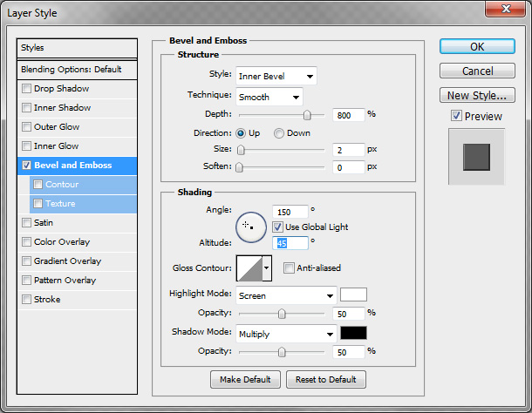532x413 pixels.
Task: Click the white highlight color swatch
Action: [x=353, y=295]
